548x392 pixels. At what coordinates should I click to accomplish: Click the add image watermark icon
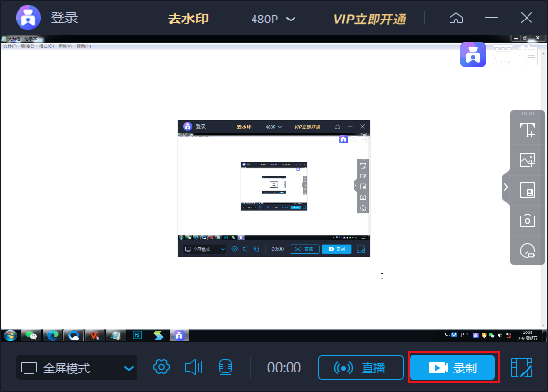click(x=528, y=160)
